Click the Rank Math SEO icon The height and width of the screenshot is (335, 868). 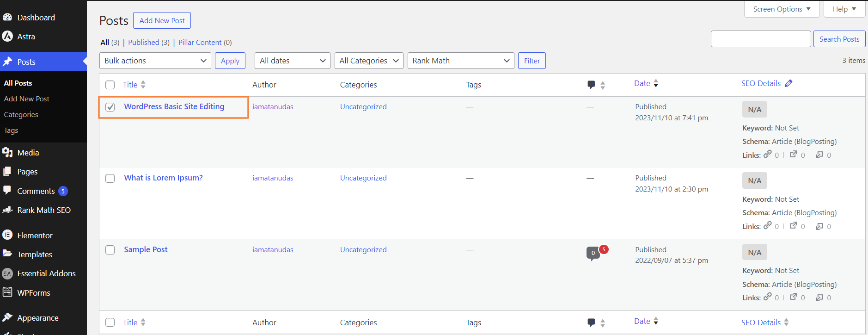click(7, 210)
